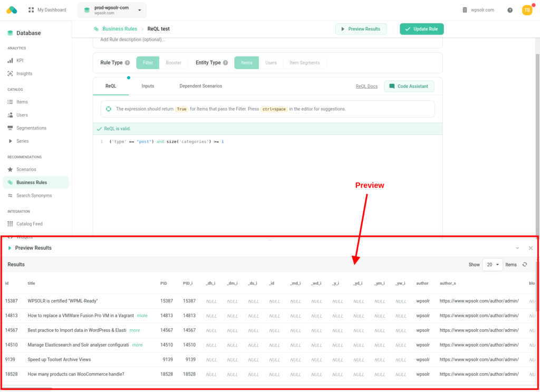The image size is (540, 392).
Task: Select Item Segments entity type
Action: point(305,63)
